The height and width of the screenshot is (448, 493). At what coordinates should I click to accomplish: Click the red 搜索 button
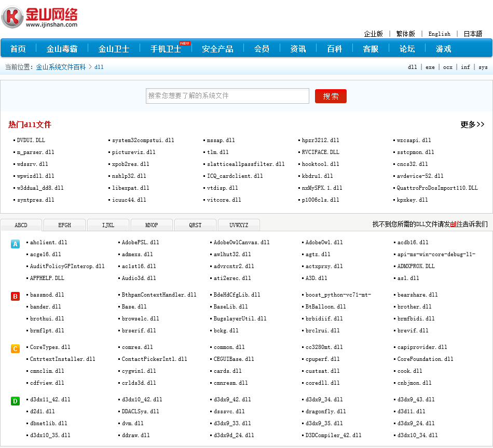click(331, 96)
